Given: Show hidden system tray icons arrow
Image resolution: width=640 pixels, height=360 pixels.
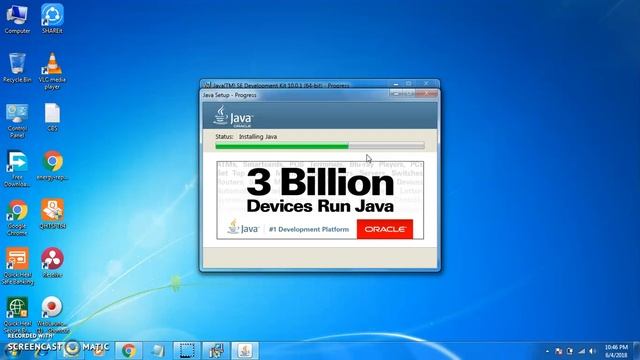Looking at the screenshot, I should click(x=547, y=351).
